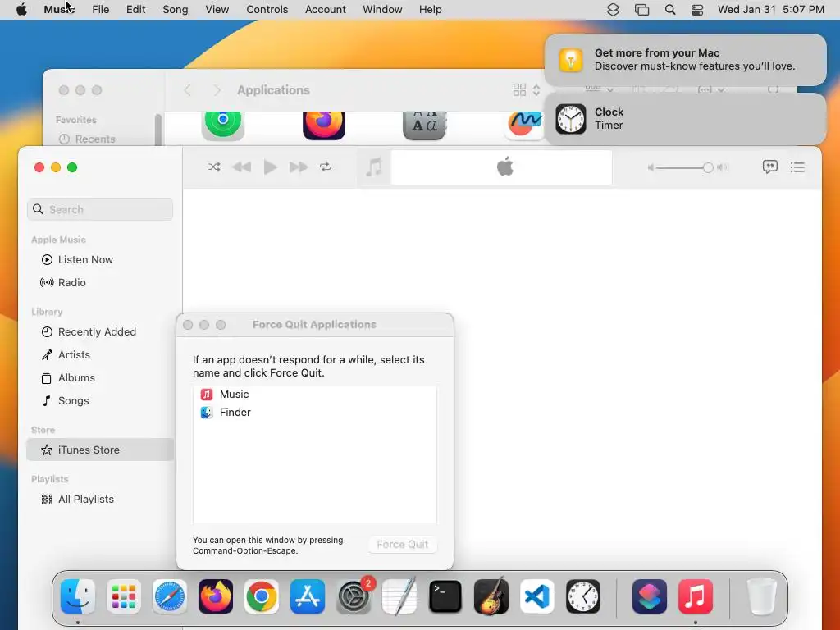This screenshot has height=630, width=840.
Task: Open Launchpad from the Dock
Action: (x=124, y=596)
